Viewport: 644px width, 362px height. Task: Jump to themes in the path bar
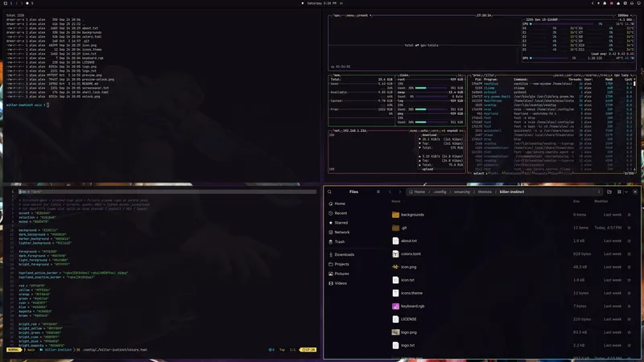click(485, 191)
